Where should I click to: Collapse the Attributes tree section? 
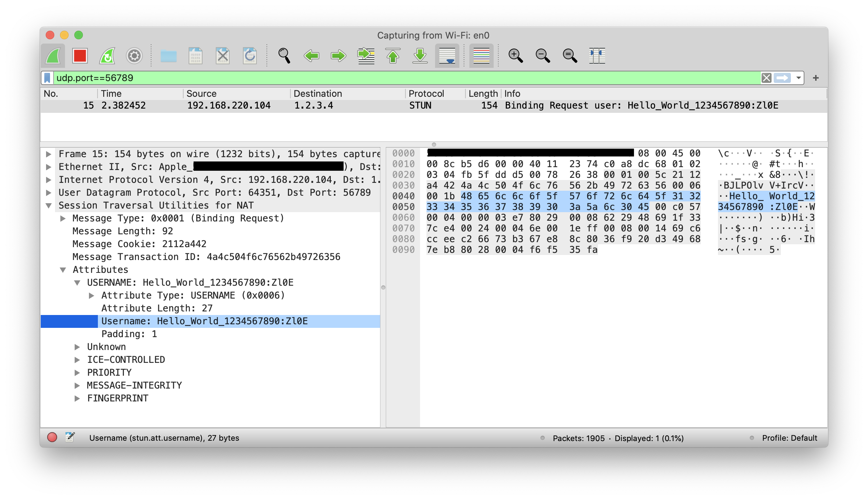pos(63,270)
